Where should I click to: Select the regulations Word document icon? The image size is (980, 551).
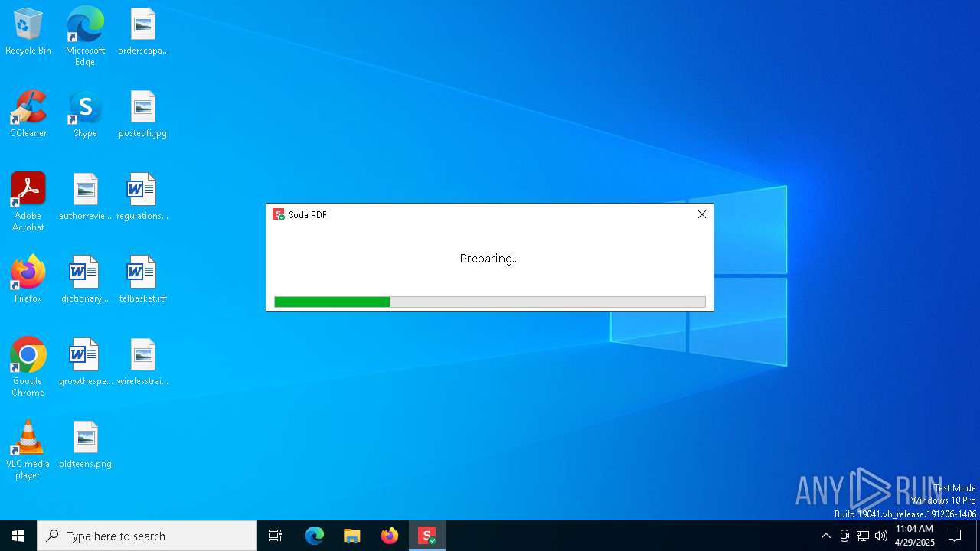[x=142, y=197]
